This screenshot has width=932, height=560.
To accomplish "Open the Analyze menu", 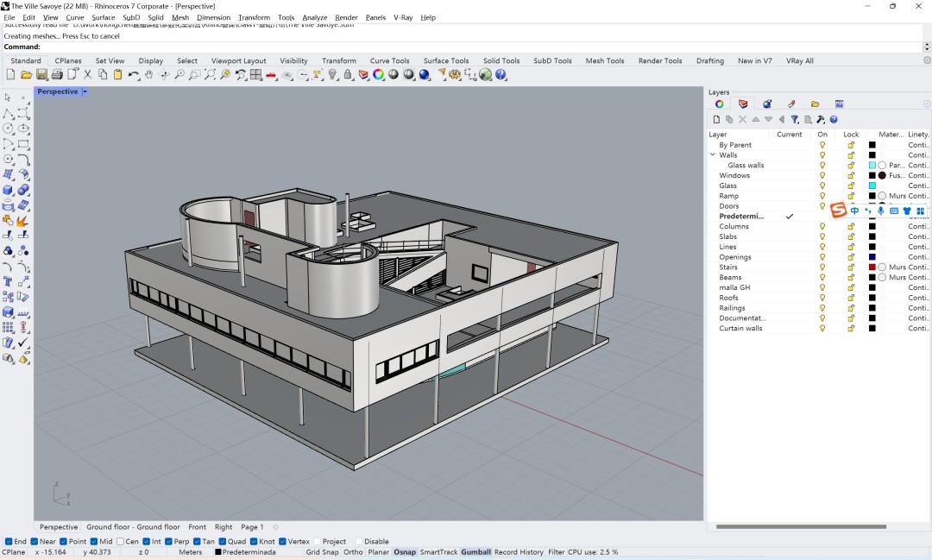I will (x=314, y=17).
